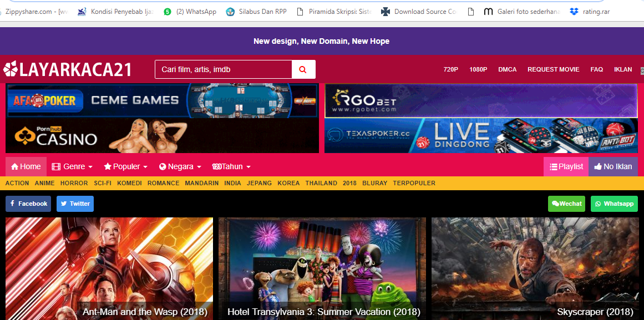
Task: Select the JEPANG category
Action: (x=259, y=183)
